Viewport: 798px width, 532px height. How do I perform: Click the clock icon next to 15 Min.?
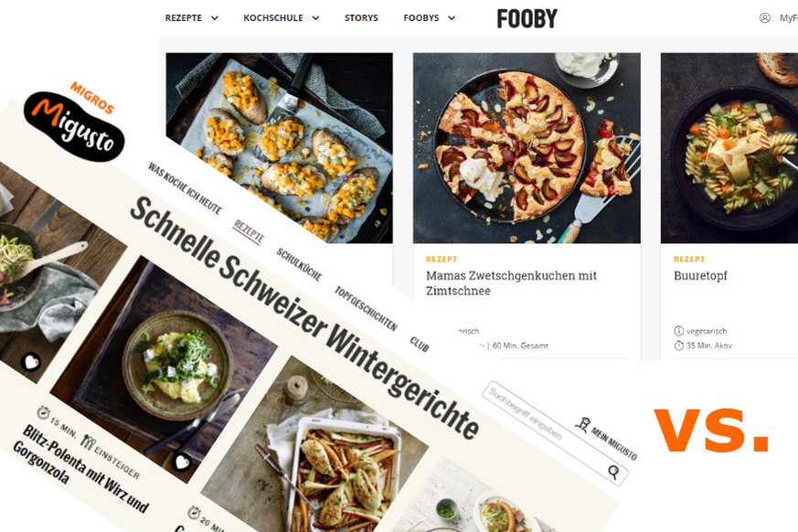coord(43,412)
